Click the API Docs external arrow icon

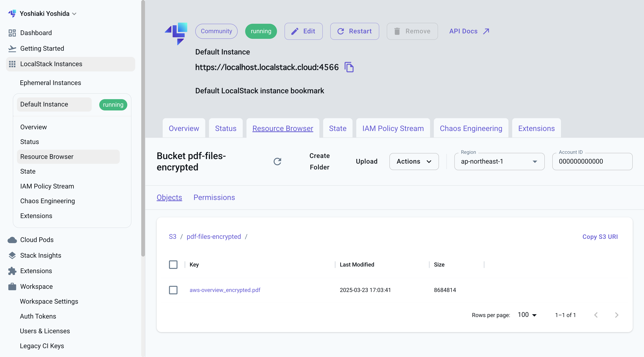[486, 31]
